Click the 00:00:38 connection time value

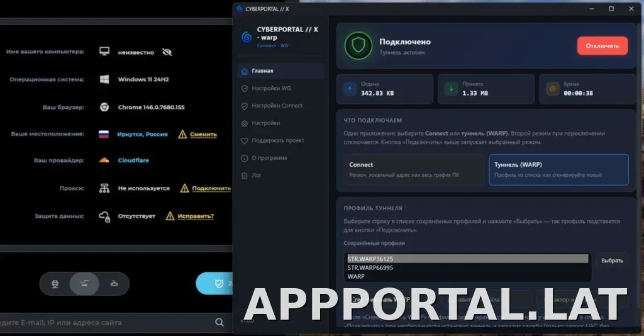(x=579, y=93)
